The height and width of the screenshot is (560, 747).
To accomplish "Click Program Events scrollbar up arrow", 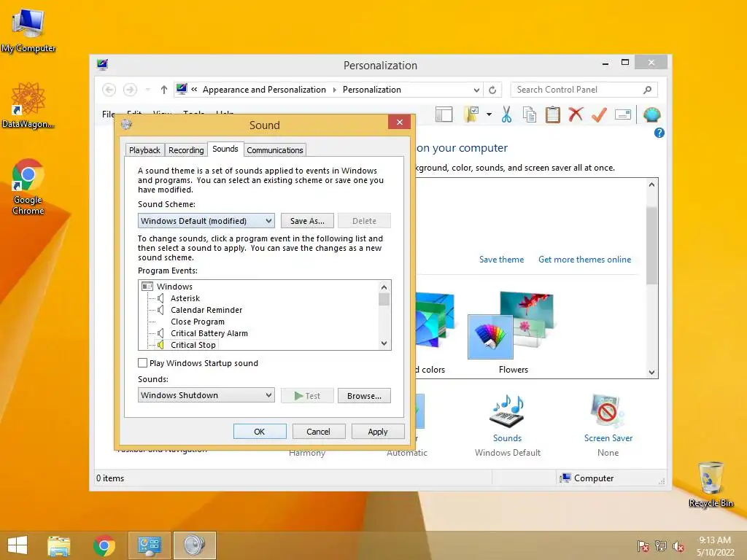I will [x=384, y=287].
